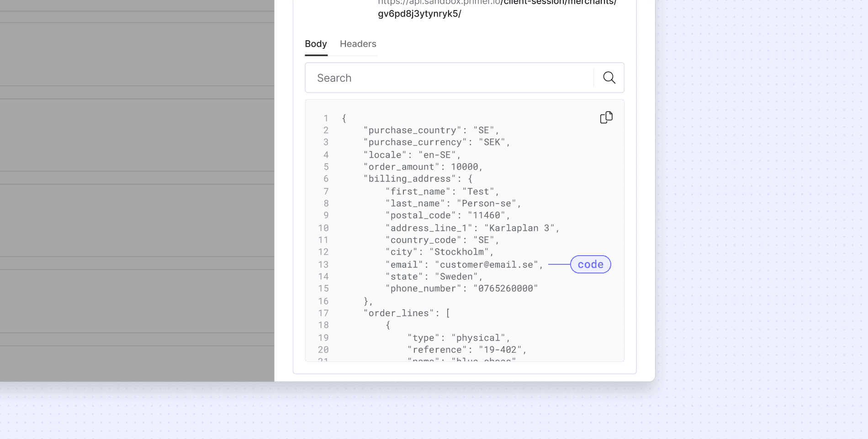Click the "address_line_1": "Karlaplan 3" line
Screen dimensions: 868x439
coord(472,228)
